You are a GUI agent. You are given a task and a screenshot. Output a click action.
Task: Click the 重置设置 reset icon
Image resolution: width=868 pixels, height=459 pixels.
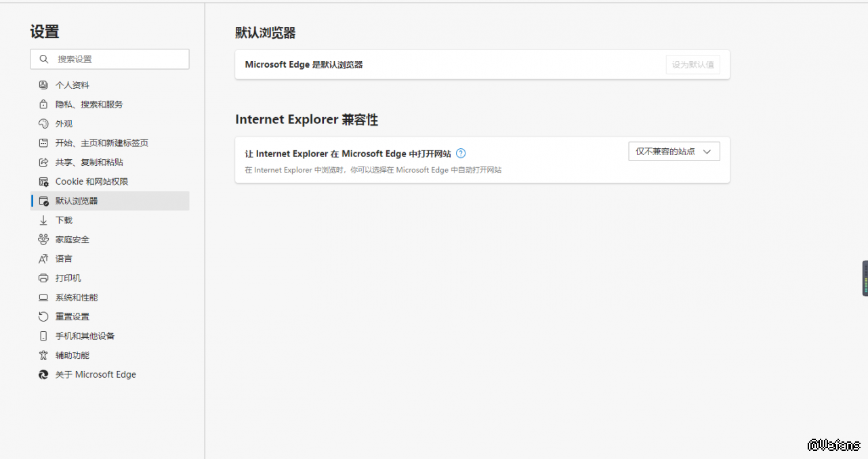tap(43, 317)
